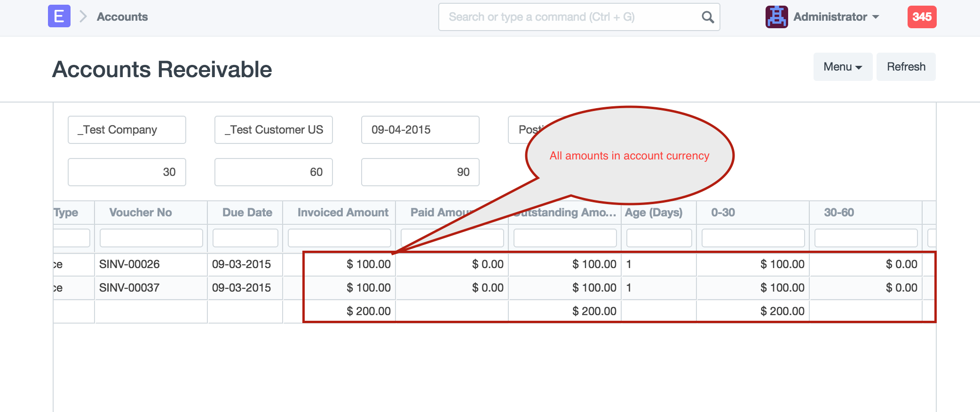Open the Menu dropdown

pyautogui.click(x=842, y=67)
